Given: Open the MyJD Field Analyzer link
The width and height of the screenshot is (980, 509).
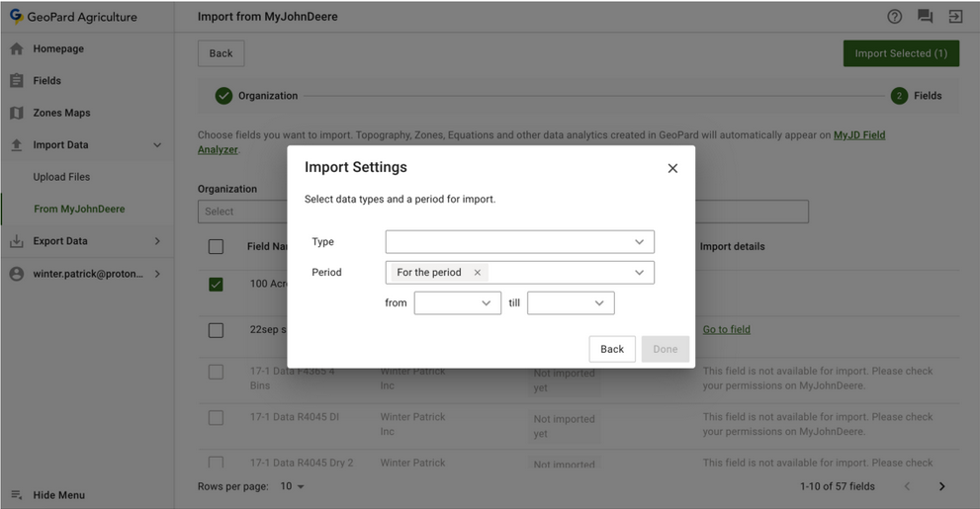Looking at the screenshot, I should click(x=858, y=135).
